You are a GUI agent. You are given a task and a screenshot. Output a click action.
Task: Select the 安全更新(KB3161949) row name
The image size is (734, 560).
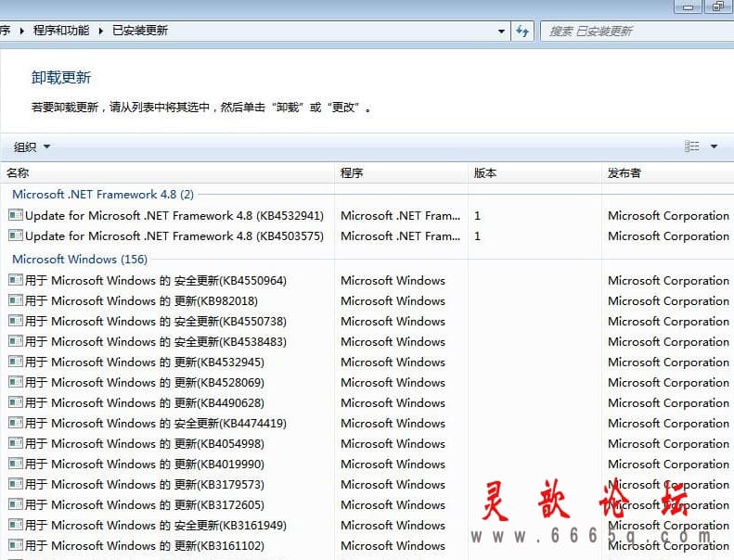pyautogui.click(x=155, y=526)
